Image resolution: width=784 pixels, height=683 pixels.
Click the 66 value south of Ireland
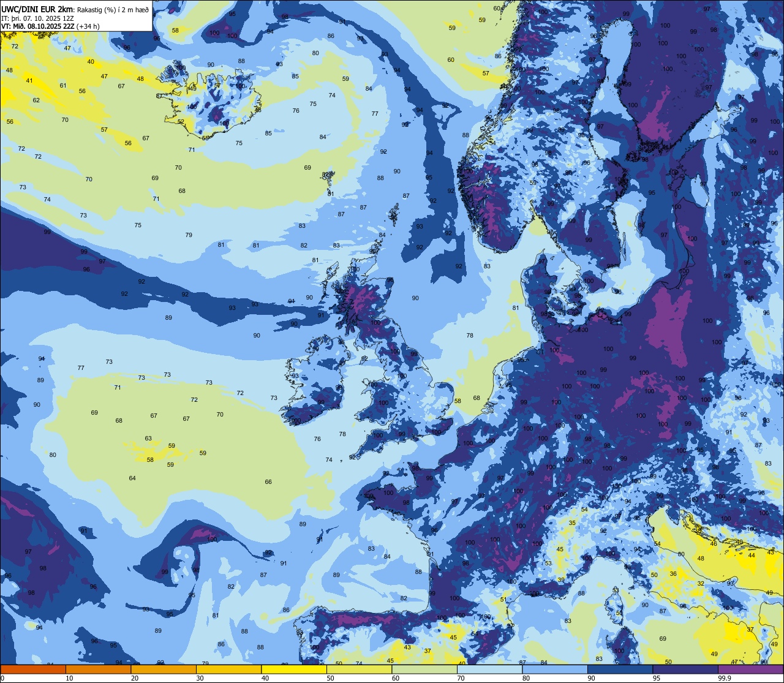268,481
